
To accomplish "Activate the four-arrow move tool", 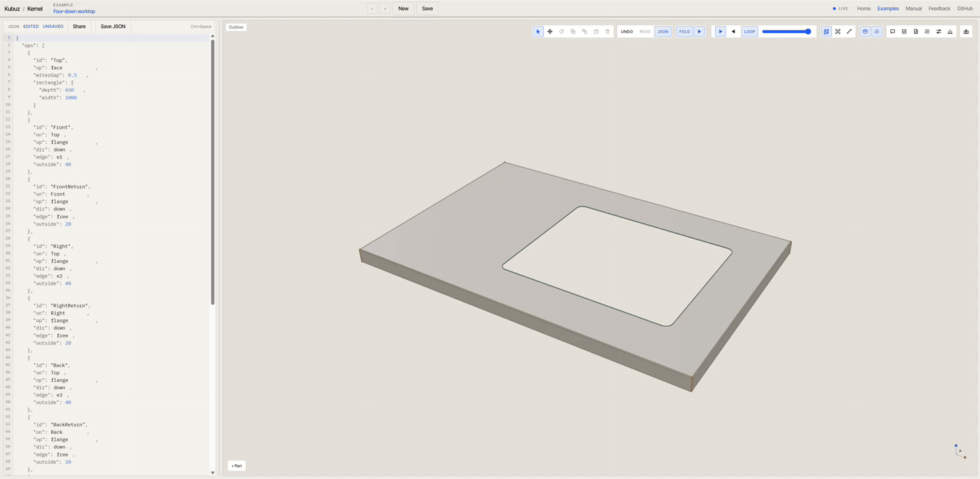I will (550, 31).
